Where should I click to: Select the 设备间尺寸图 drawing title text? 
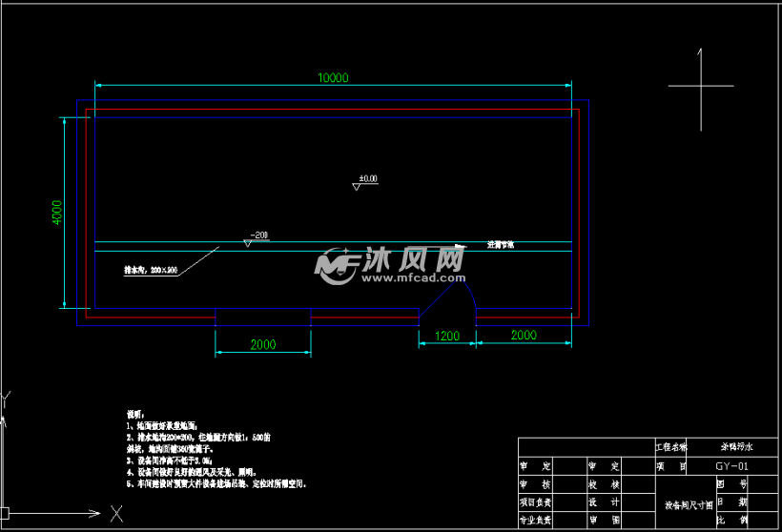(x=689, y=505)
